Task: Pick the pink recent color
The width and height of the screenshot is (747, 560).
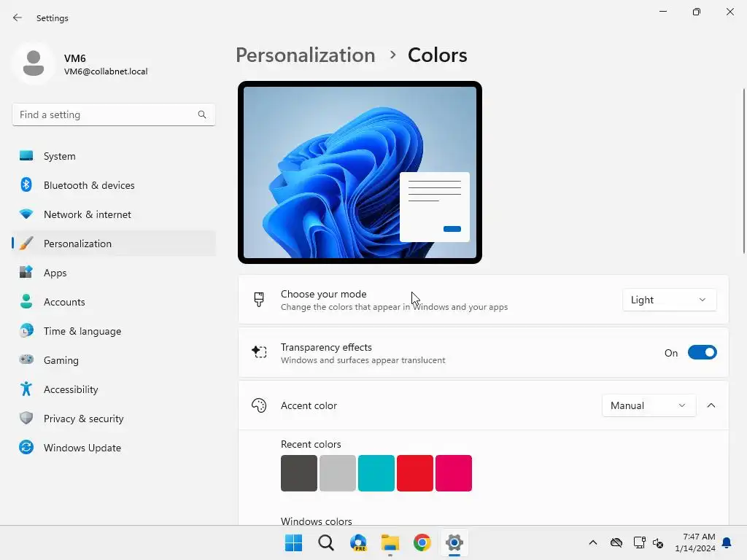Action: click(454, 472)
